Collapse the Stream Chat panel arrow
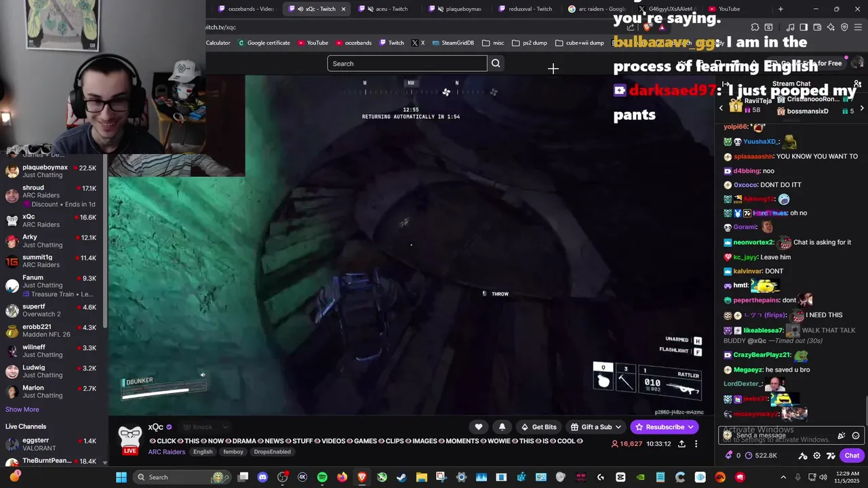The width and height of the screenshot is (868, 488). pyautogui.click(x=726, y=84)
